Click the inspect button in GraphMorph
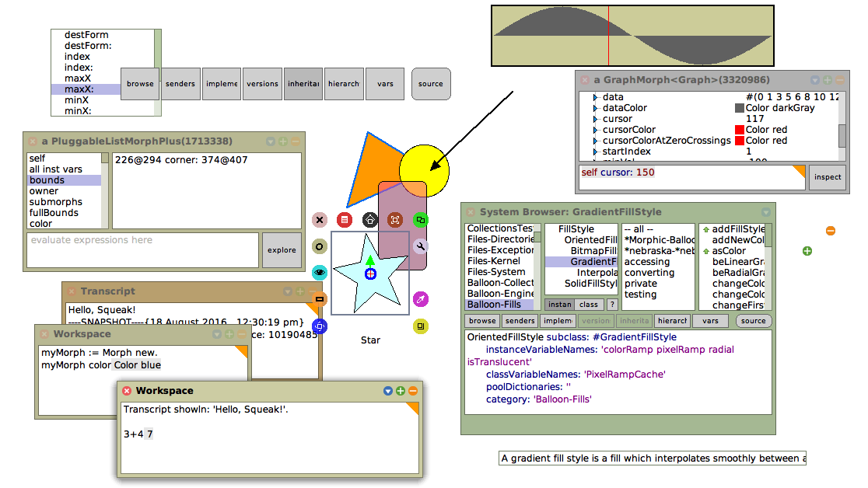The height and width of the screenshot is (488, 868). 827,177
